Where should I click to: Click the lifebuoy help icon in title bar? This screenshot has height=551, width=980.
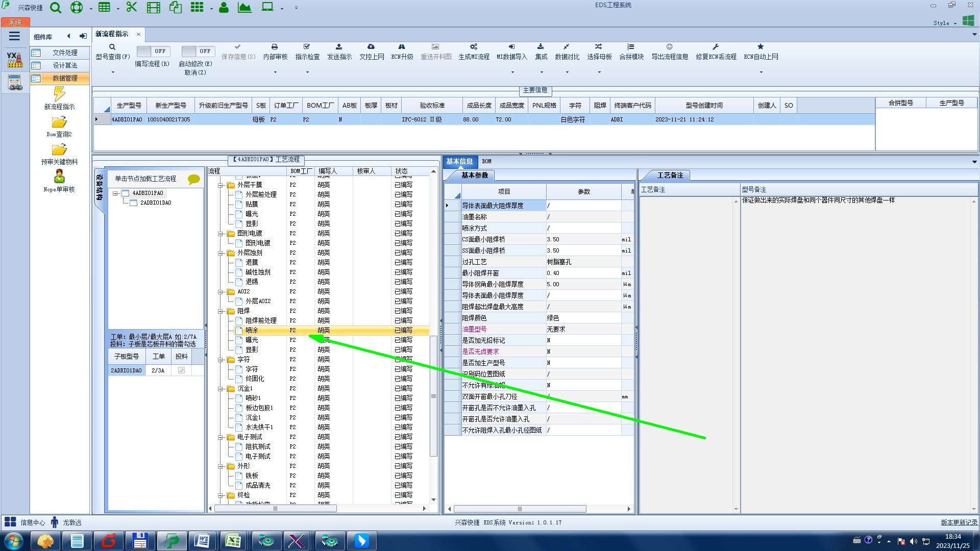pyautogui.click(x=77, y=8)
